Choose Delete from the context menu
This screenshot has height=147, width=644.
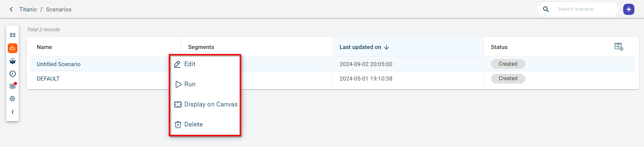point(193,125)
